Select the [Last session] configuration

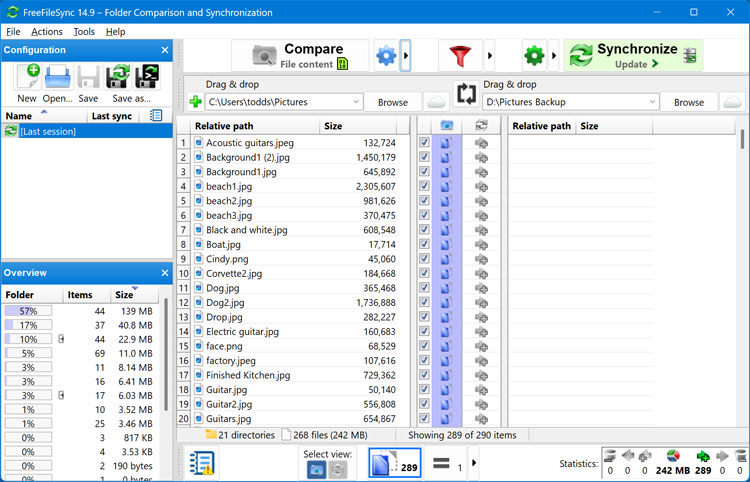point(87,131)
